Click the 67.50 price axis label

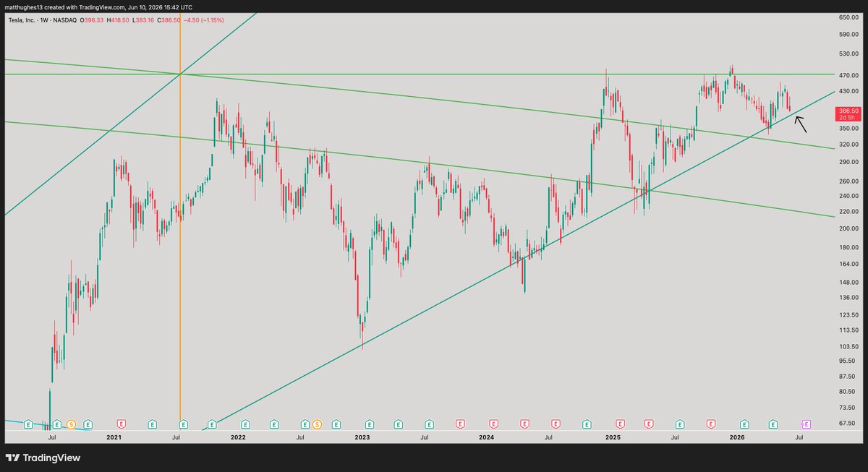pyautogui.click(x=848, y=424)
